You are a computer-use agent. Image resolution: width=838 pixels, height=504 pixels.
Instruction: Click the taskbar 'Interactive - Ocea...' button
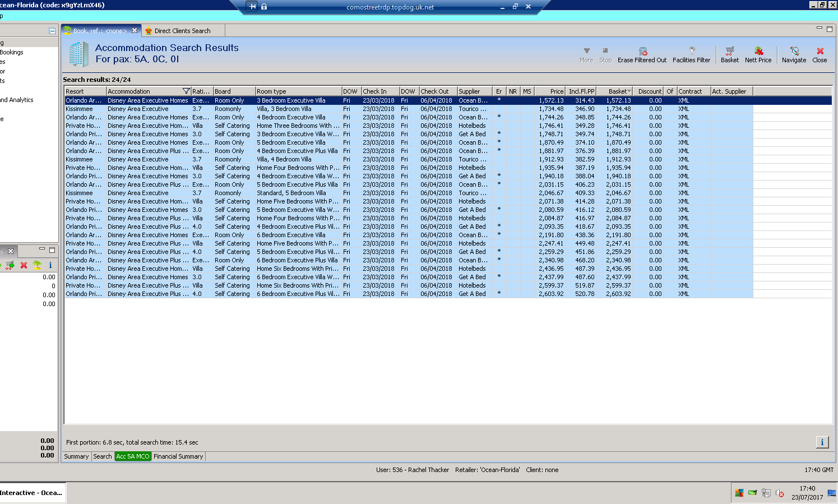click(x=33, y=493)
